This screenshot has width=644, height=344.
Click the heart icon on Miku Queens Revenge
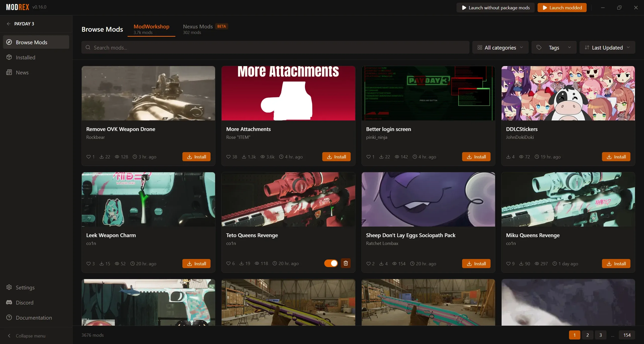pyautogui.click(x=508, y=264)
